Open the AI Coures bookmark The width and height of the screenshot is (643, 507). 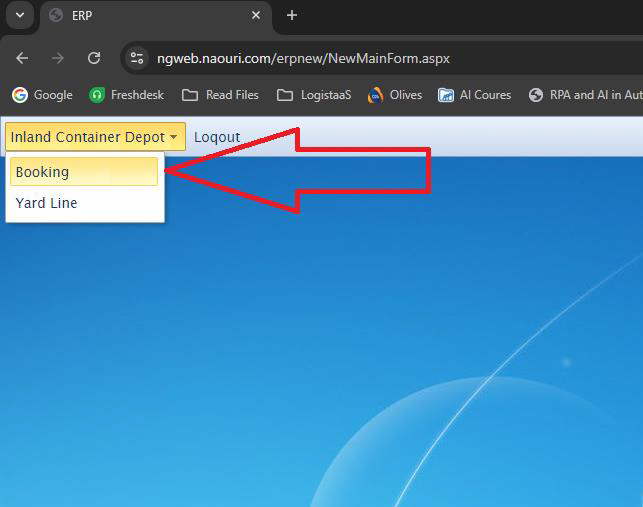point(474,95)
